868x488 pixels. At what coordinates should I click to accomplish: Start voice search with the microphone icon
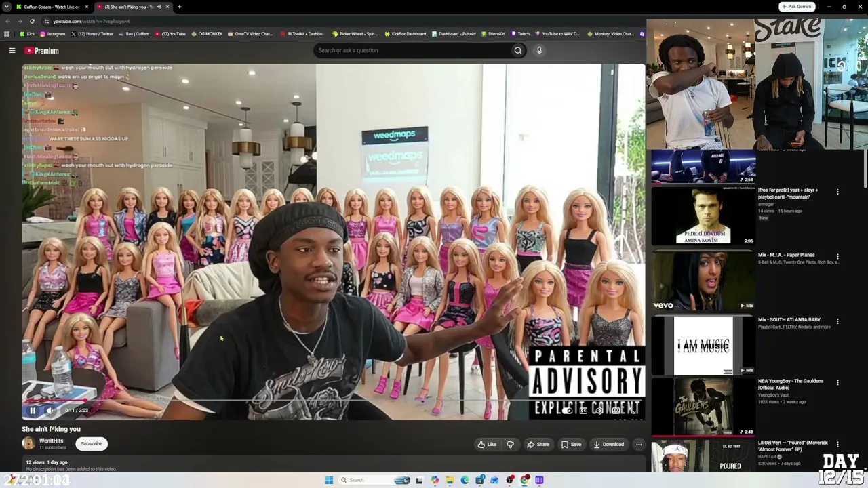(x=539, y=50)
